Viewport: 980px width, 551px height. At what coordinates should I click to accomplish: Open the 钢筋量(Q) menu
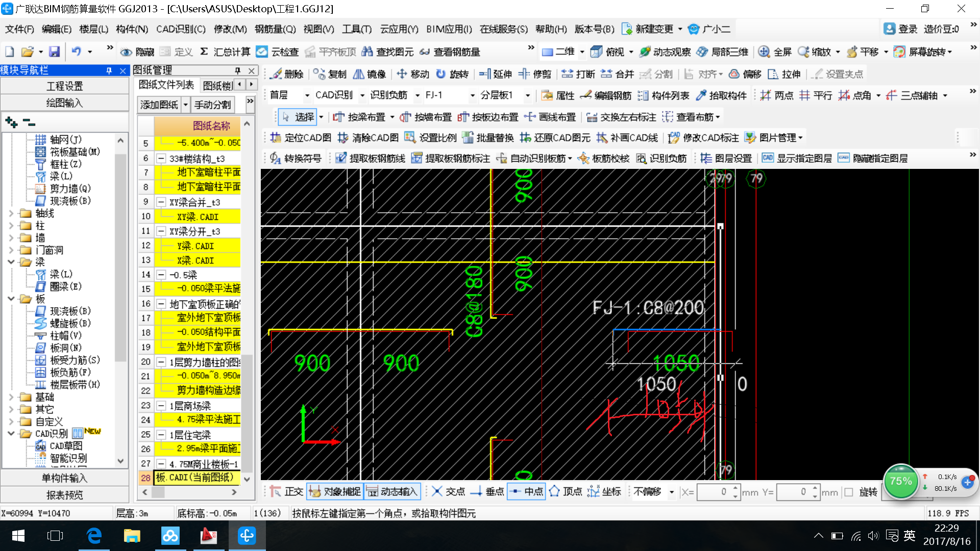[275, 29]
